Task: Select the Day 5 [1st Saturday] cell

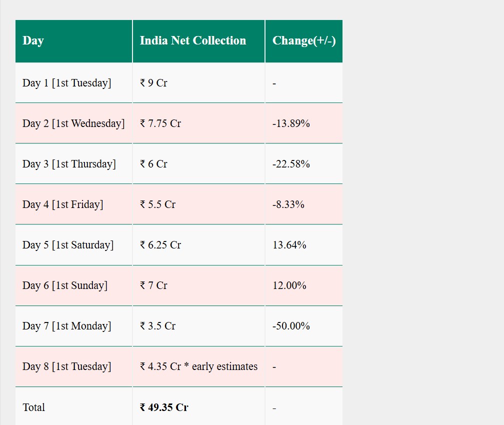Action: coord(68,245)
